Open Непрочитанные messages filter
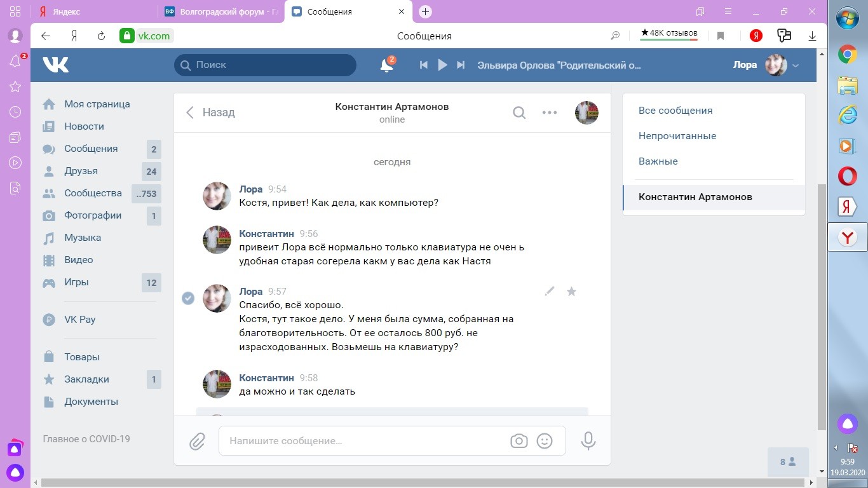The image size is (868, 488). click(x=677, y=136)
